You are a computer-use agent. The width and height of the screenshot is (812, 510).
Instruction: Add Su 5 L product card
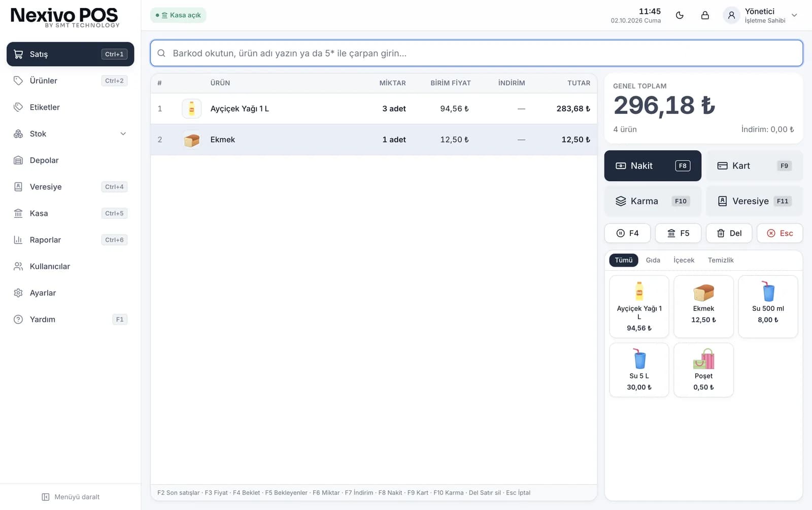pyautogui.click(x=639, y=370)
